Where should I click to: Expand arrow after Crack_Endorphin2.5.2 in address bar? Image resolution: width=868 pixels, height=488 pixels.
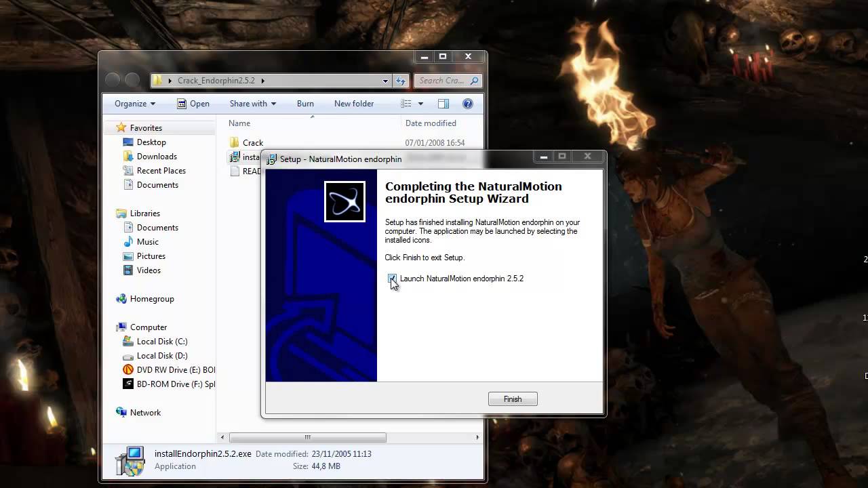(262, 81)
